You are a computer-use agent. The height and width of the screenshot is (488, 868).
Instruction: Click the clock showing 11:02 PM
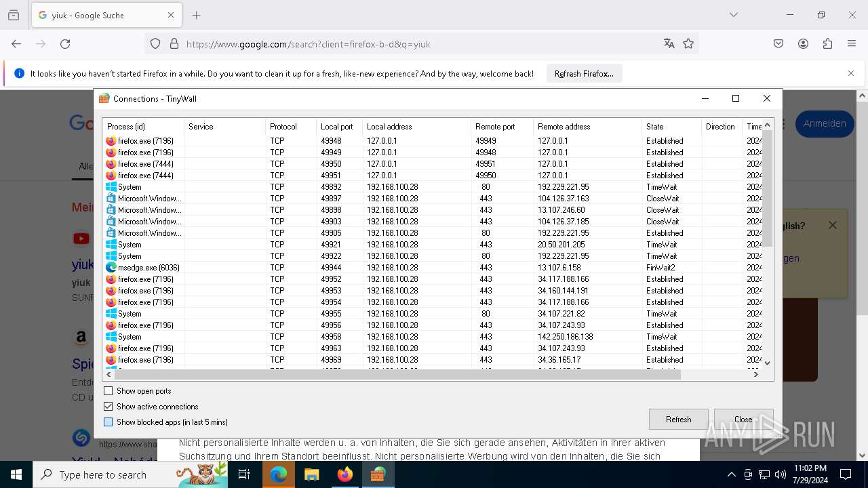click(810, 468)
